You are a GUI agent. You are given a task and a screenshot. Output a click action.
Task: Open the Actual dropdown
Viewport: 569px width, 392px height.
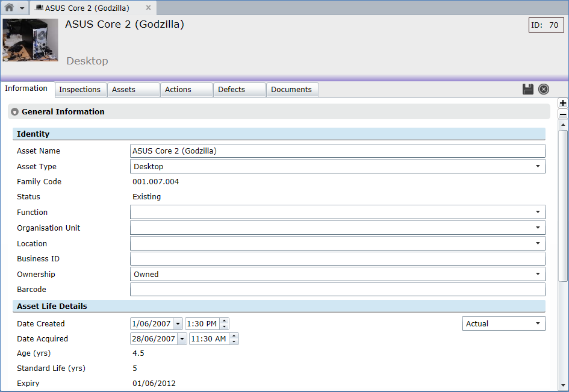[x=504, y=323]
